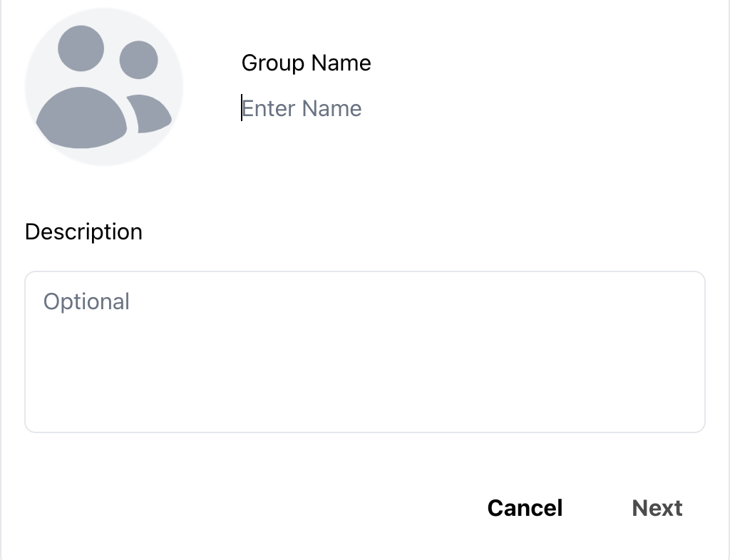Select the smaller person silhouette in avatar
The height and width of the screenshot is (560, 730).
(145, 87)
